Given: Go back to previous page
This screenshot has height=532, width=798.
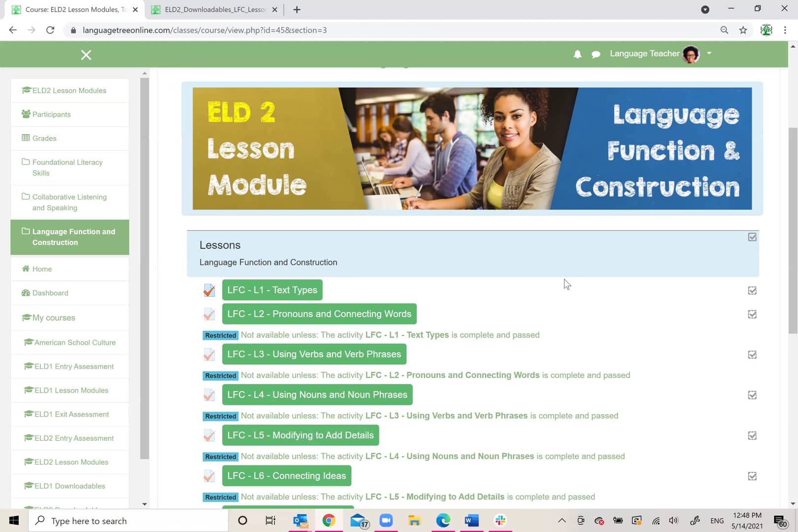Looking at the screenshot, I should tap(13, 30).
